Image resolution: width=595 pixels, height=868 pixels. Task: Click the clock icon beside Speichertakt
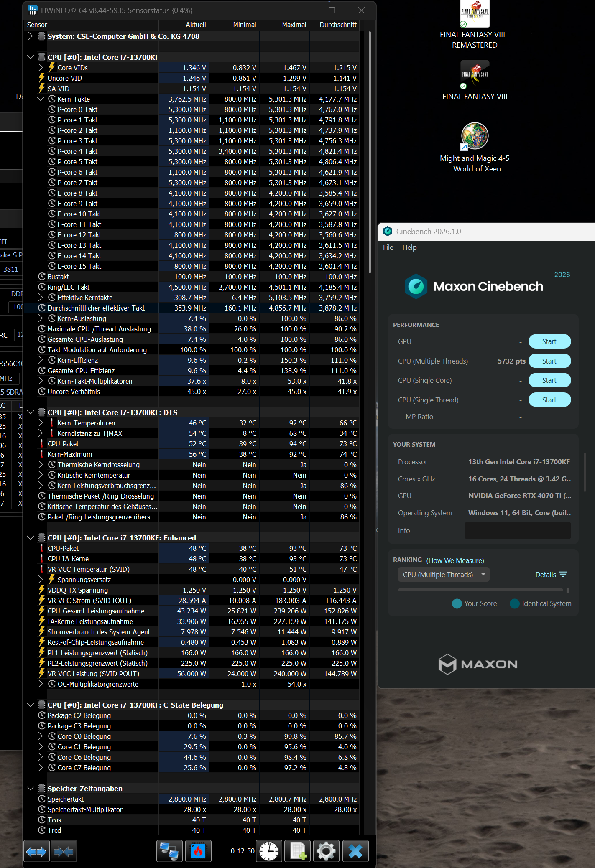[42, 799]
